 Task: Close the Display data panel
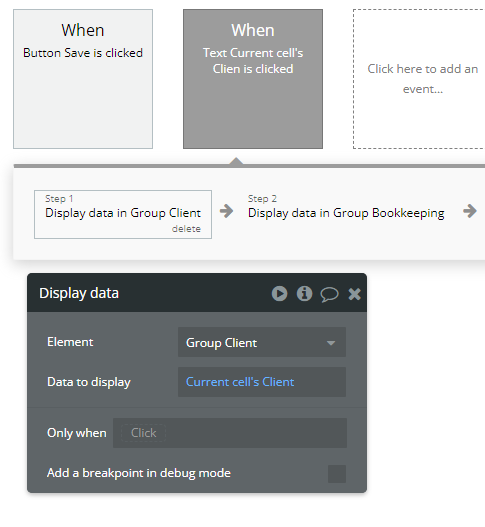pyautogui.click(x=355, y=294)
